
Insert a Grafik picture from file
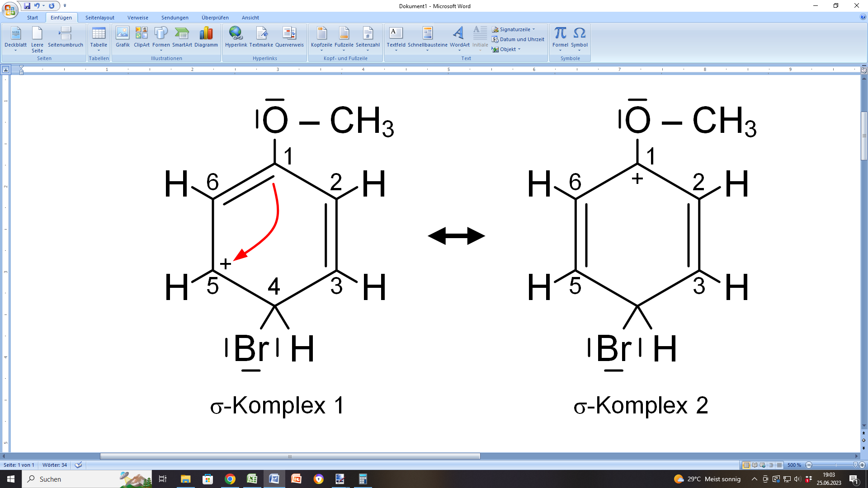tap(123, 37)
